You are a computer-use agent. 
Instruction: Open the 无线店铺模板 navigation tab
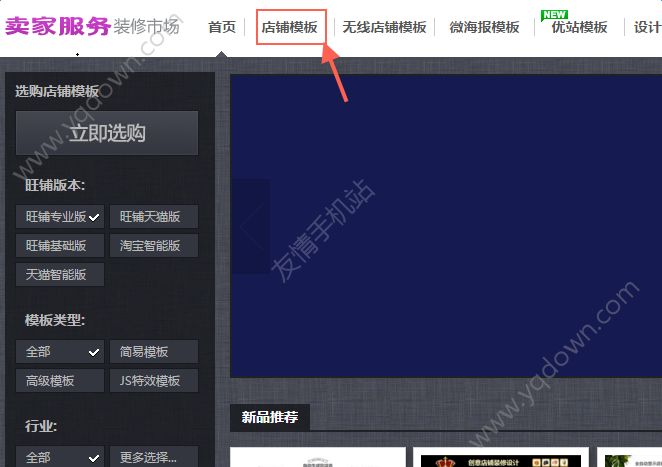[x=384, y=27]
